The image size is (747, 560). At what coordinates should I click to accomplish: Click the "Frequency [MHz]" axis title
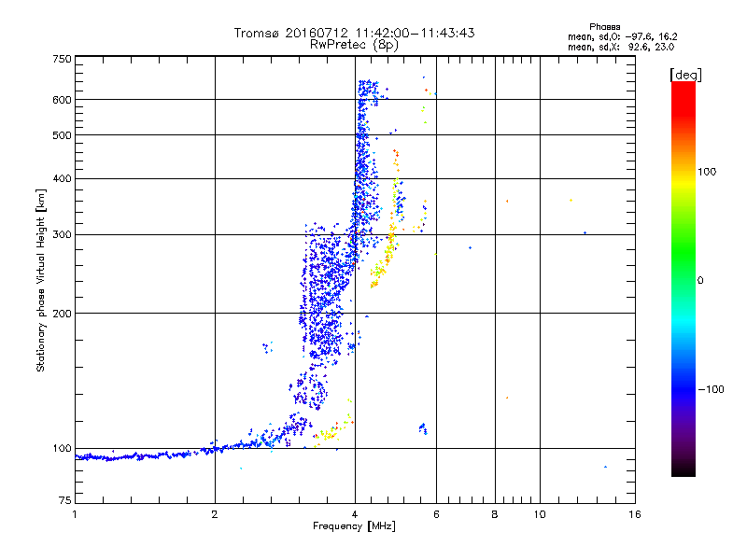[x=354, y=526]
